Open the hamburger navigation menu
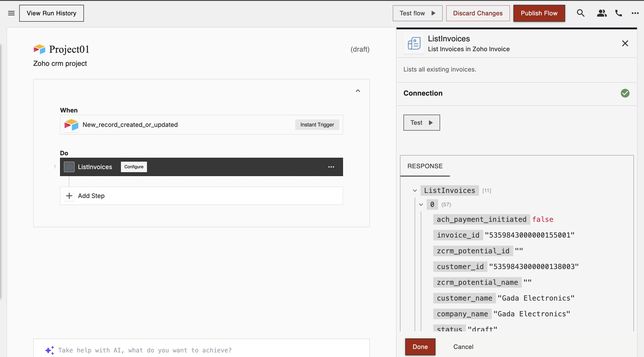The image size is (644, 357). pyautogui.click(x=11, y=13)
